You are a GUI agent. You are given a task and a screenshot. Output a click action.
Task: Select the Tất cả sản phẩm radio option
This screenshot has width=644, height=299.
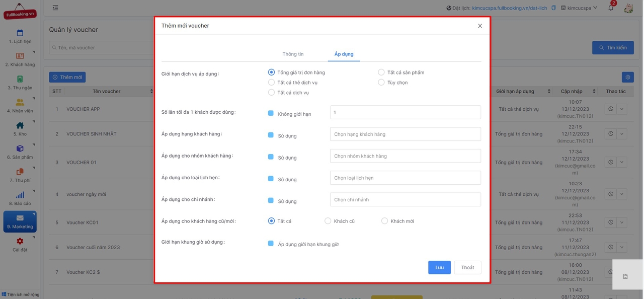(381, 72)
